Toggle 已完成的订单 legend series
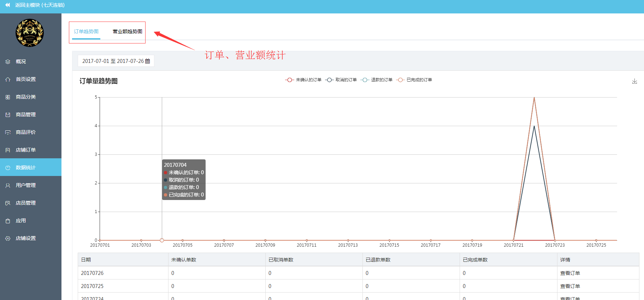 [x=414, y=80]
